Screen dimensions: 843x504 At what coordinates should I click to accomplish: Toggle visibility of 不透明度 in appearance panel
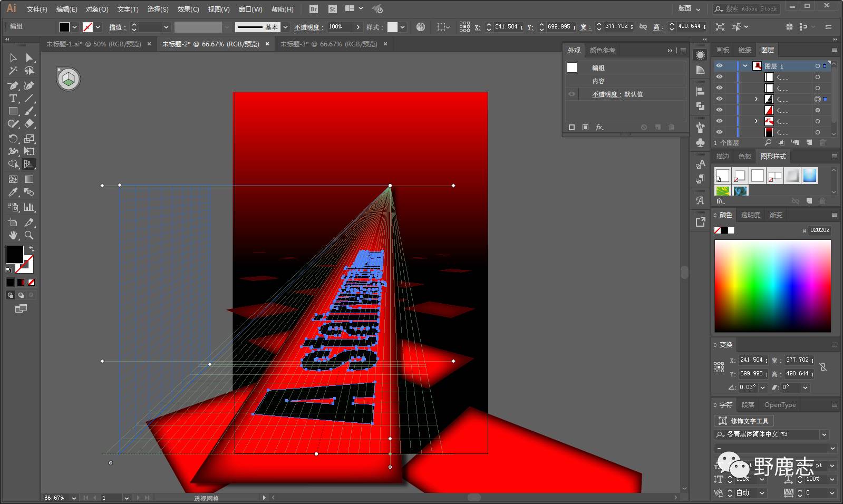click(x=571, y=94)
